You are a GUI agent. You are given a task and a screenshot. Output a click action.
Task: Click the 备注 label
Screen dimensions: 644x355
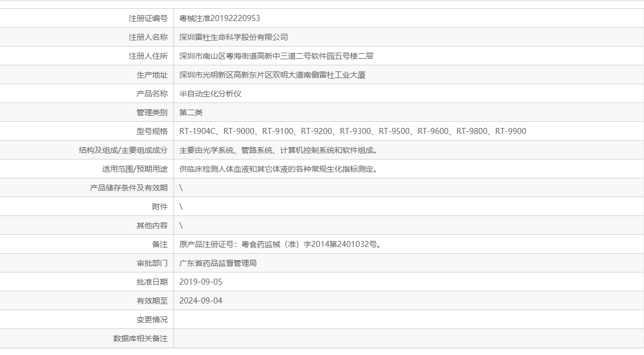click(x=160, y=244)
